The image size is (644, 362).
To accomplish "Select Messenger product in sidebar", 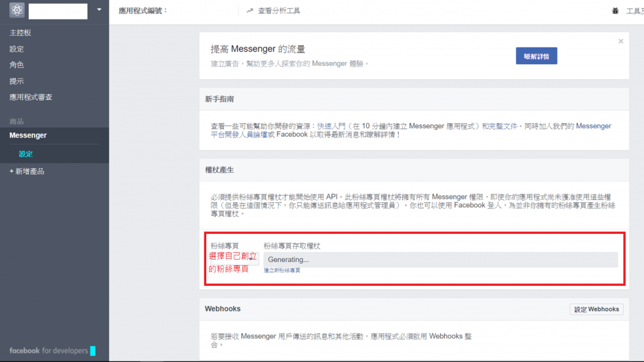I will tap(28, 136).
